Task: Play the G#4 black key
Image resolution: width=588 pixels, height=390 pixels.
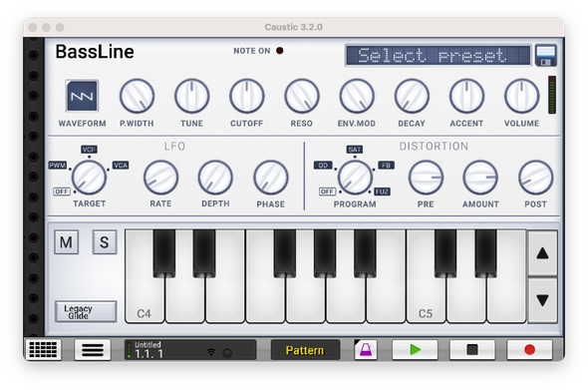Action: pos(325,253)
